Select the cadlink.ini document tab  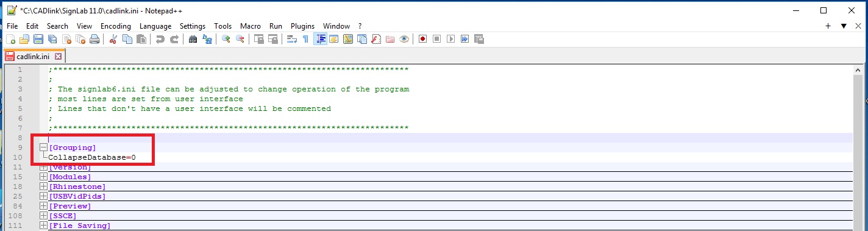[x=34, y=56]
